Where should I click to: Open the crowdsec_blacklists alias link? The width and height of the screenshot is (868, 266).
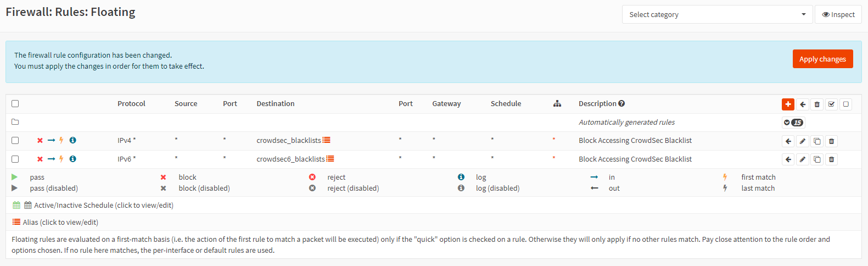click(288, 141)
